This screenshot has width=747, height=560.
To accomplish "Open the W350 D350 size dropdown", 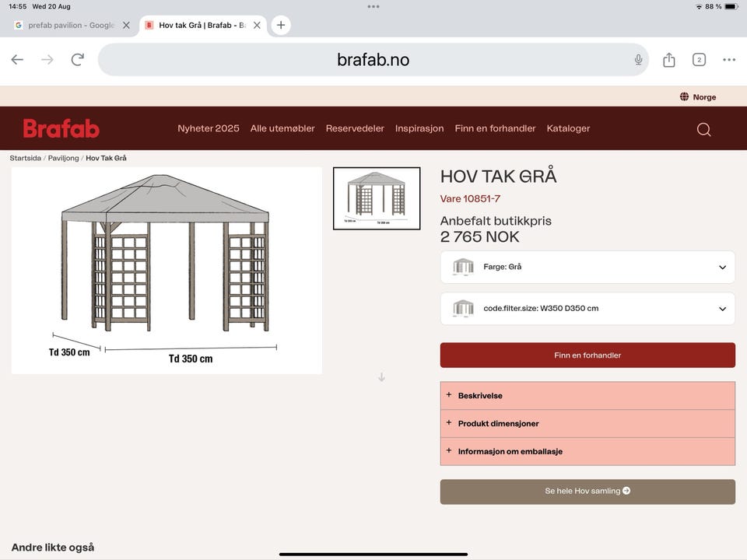I will tap(587, 308).
